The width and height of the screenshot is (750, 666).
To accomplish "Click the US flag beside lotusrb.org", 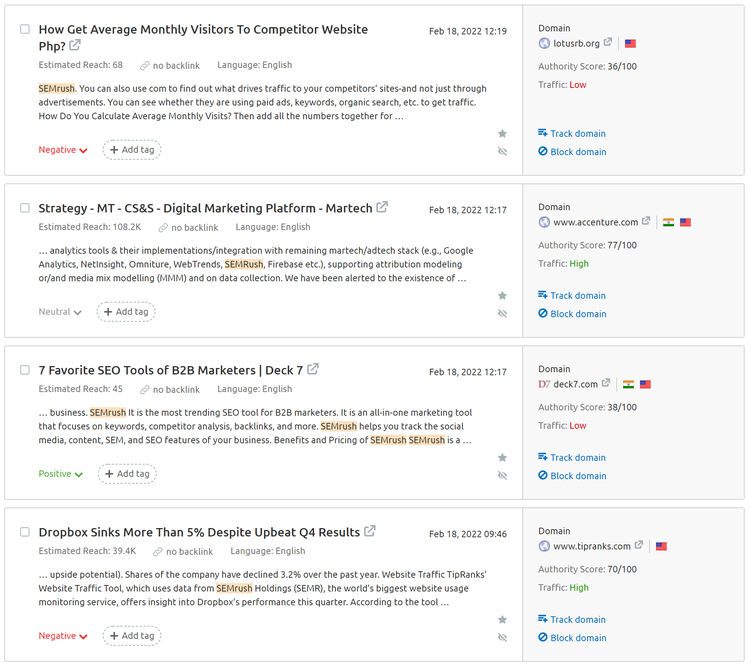I will (630, 44).
